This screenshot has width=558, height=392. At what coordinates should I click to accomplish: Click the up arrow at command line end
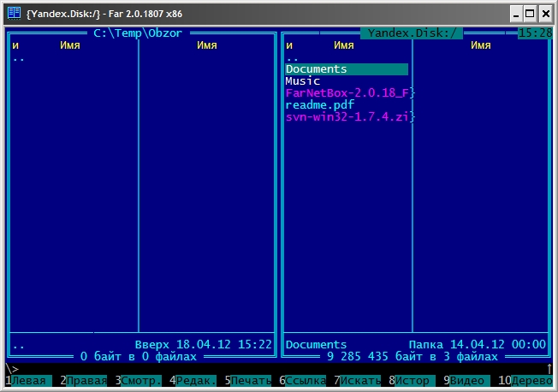click(x=549, y=369)
